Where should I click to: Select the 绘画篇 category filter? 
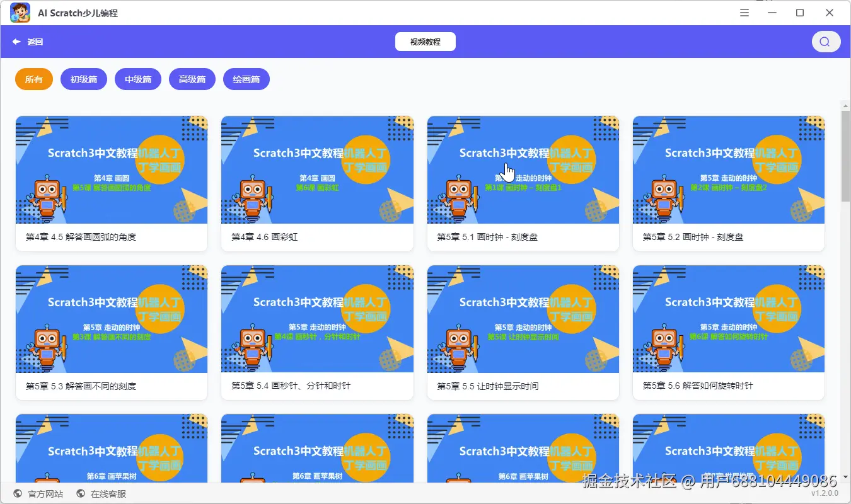[x=246, y=79]
